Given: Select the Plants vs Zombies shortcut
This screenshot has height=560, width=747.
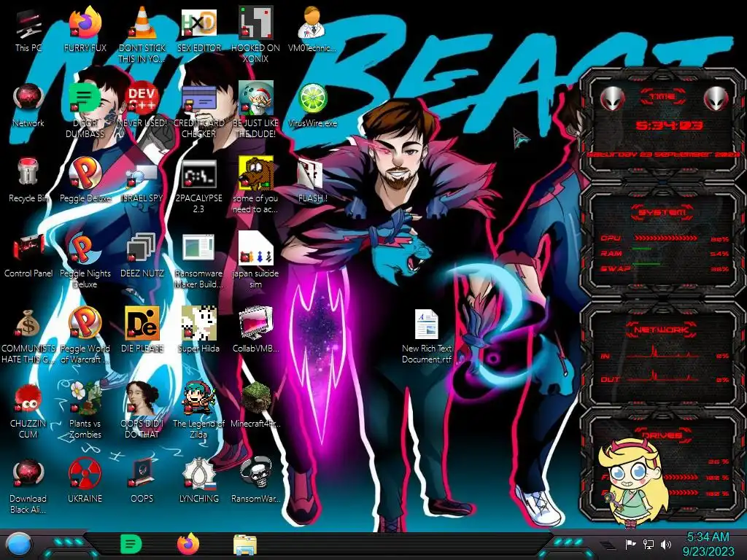Looking at the screenshot, I should tap(85, 398).
